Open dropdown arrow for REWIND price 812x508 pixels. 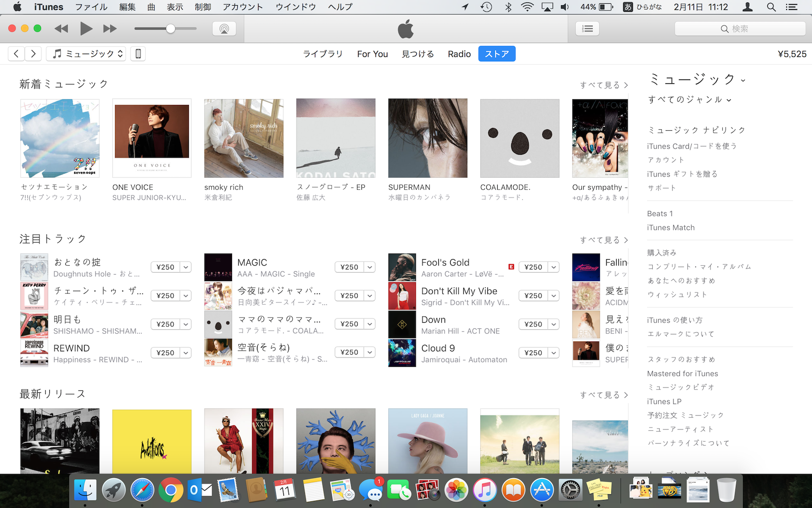pyautogui.click(x=186, y=353)
